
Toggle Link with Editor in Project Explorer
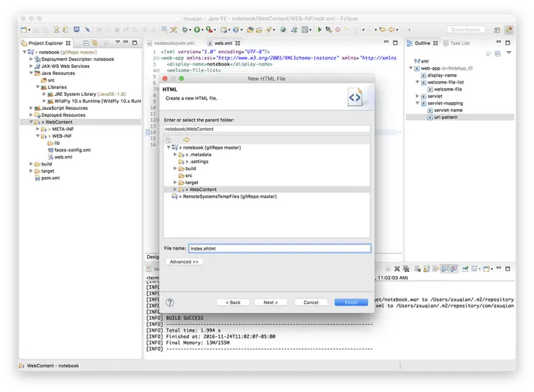point(95,43)
